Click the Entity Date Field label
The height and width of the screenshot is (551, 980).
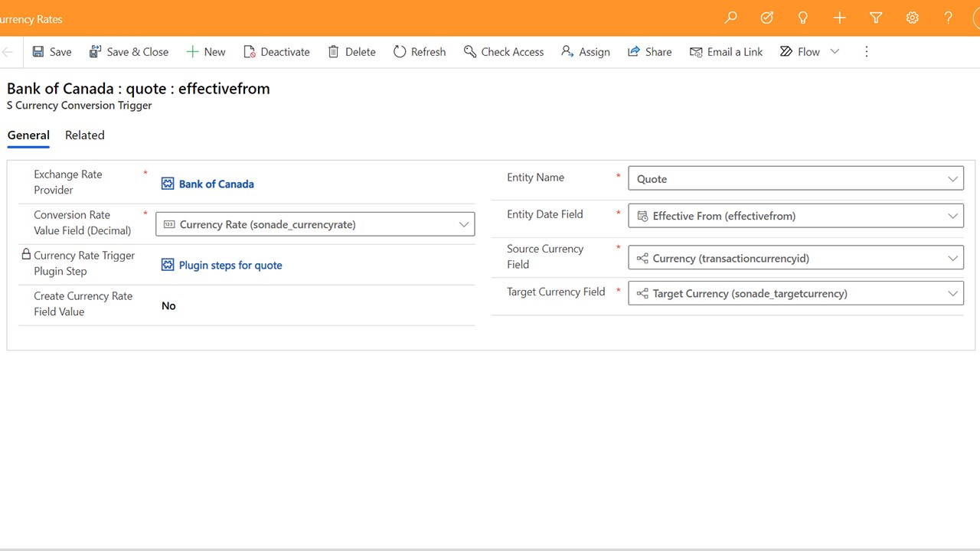(x=545, y=214)
